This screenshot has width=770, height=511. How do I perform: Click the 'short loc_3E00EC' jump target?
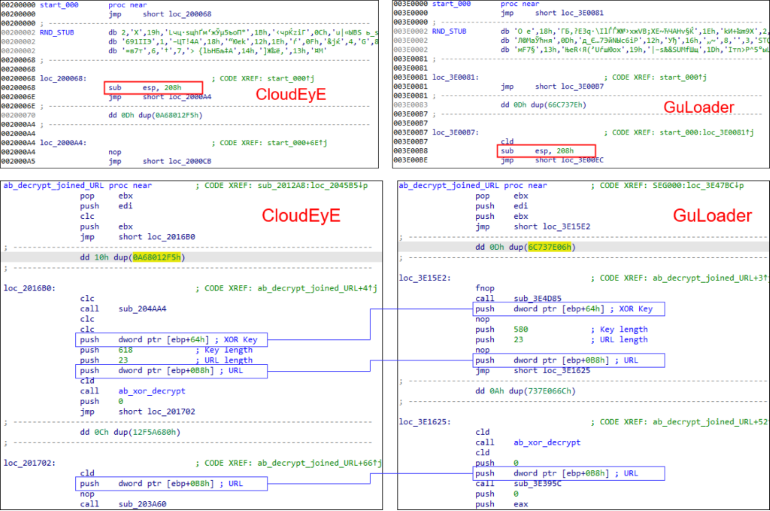[x=570, y=160]
